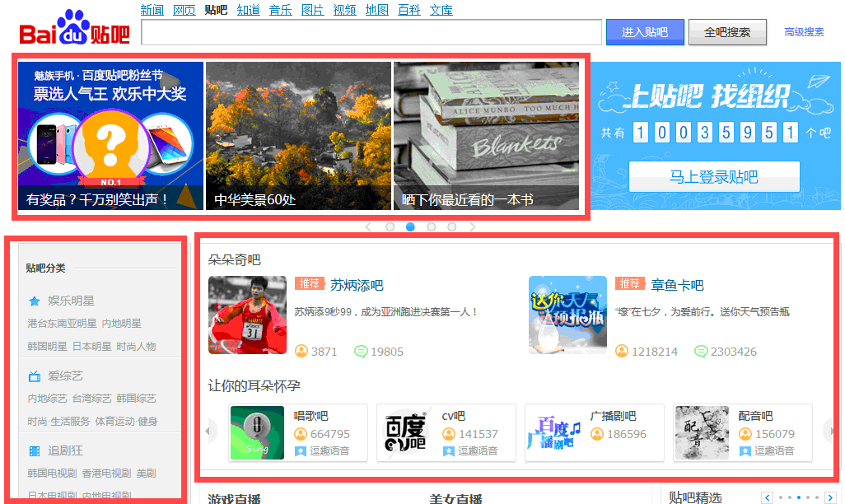Click the 马上登录贴吧 login button

(x=713, y=177)
